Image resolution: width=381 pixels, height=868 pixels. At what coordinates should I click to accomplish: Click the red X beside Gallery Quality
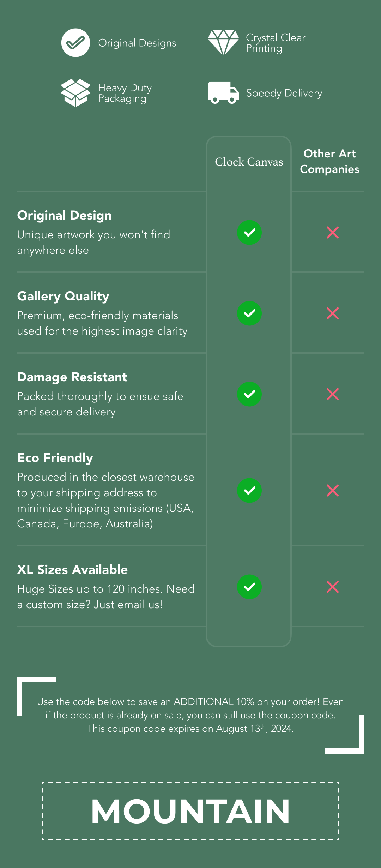(x=333, y=313)
